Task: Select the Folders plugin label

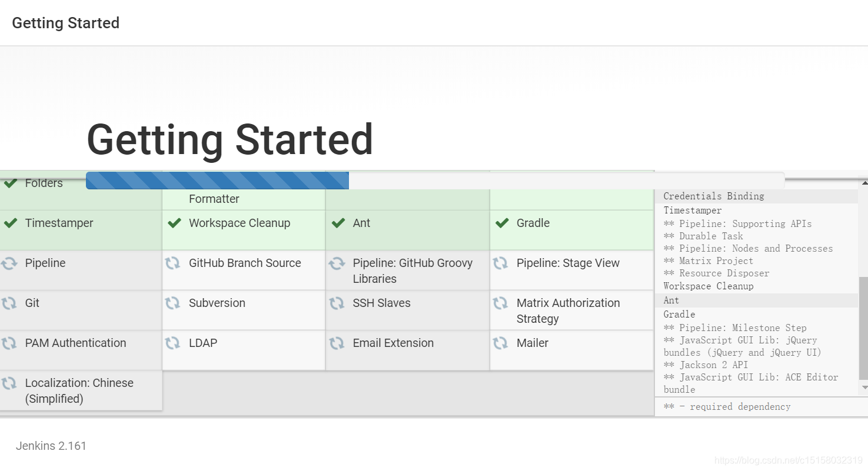Action: click(44, 183)
